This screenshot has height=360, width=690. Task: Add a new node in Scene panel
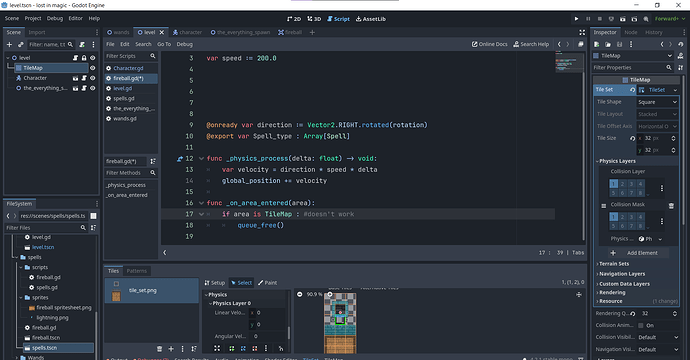(x=9, y=44)
